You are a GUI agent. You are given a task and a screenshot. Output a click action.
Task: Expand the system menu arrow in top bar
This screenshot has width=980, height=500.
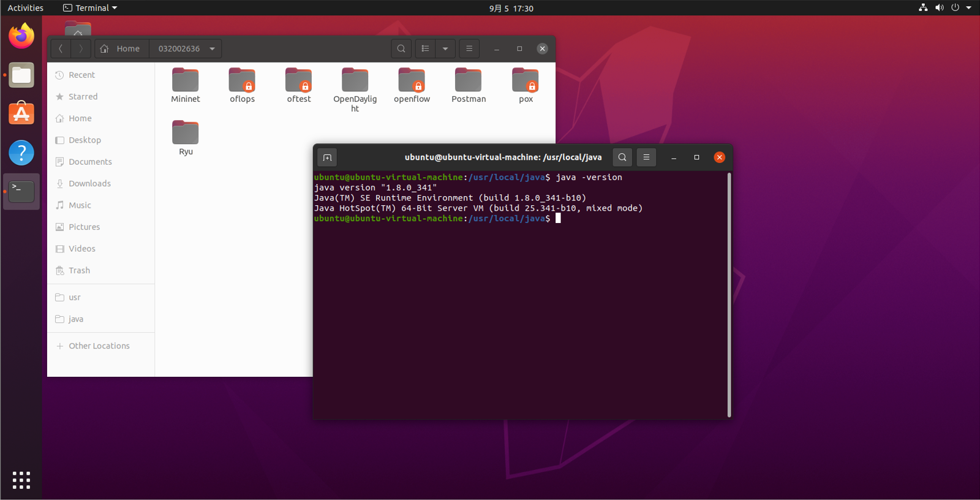click(969, 8)
